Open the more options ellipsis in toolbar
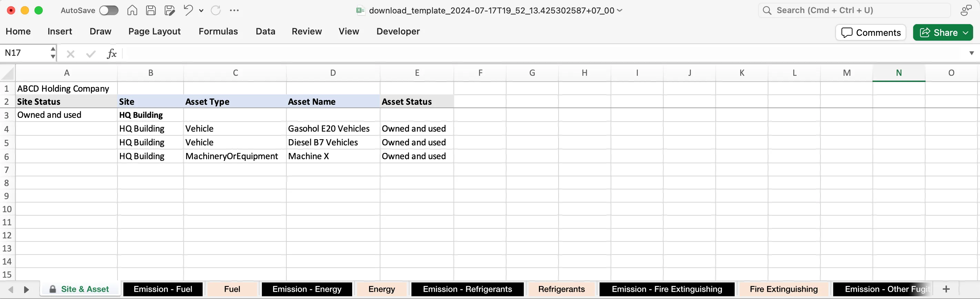Image resolution: width=980 pixels, height=299 pixels. point(234,10)
